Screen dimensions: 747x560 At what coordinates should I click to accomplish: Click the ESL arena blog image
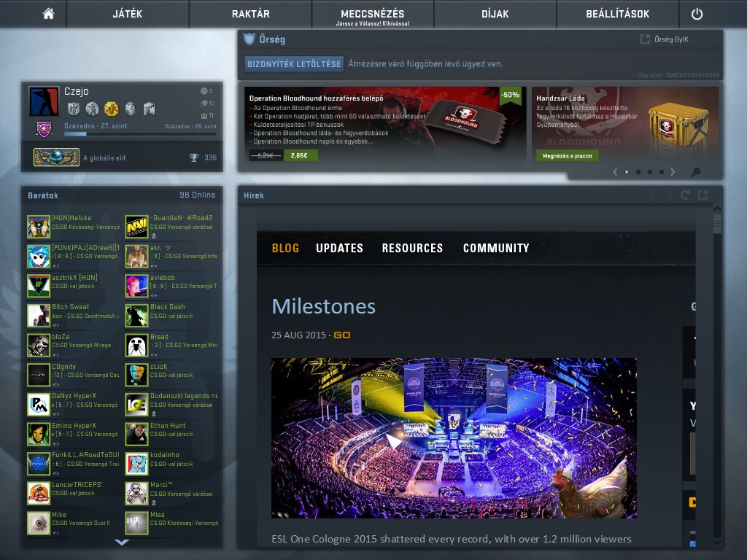[x=454, y=438]
